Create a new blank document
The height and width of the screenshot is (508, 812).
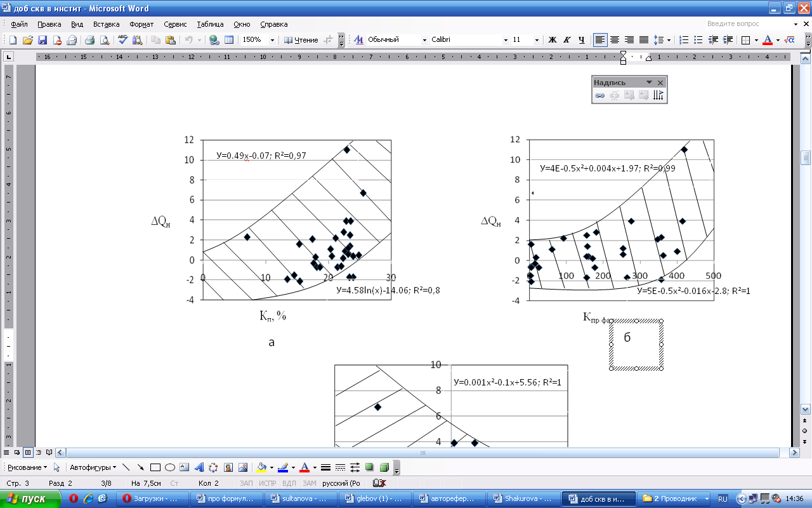click(x=13, y=40)
